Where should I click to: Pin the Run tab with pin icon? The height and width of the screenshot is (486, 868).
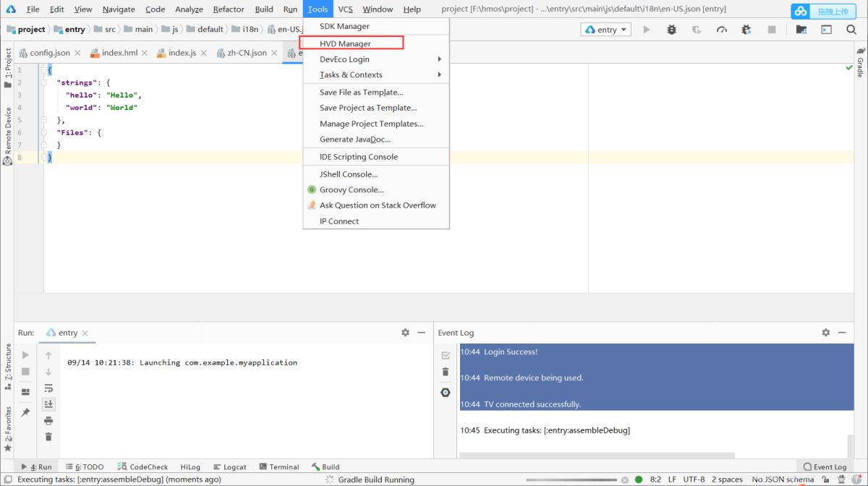(25, 412)
